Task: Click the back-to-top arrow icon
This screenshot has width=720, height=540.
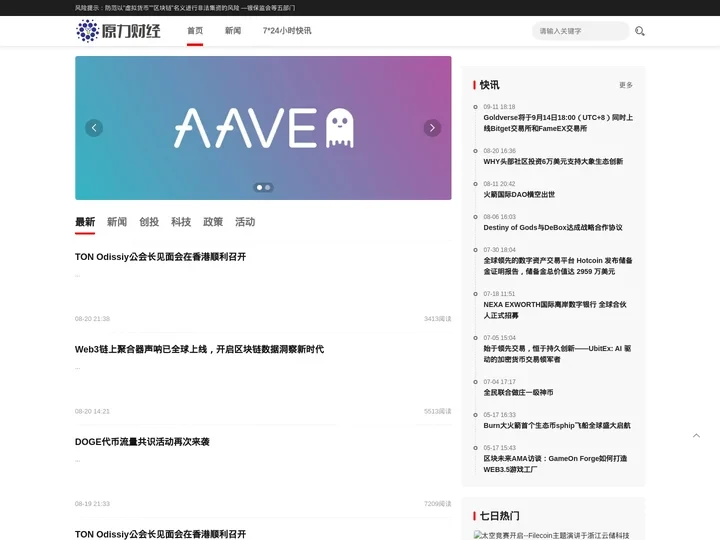Action: coord(697,435)
